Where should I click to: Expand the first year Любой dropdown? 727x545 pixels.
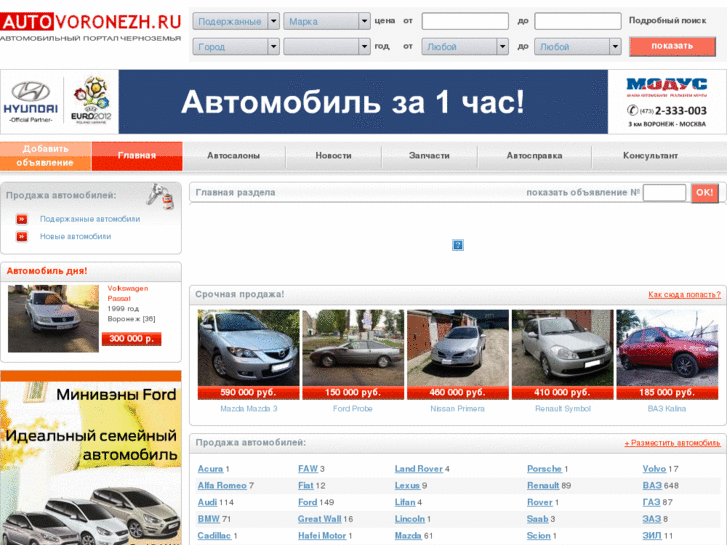pyautogui.click(x=466, y=47)
